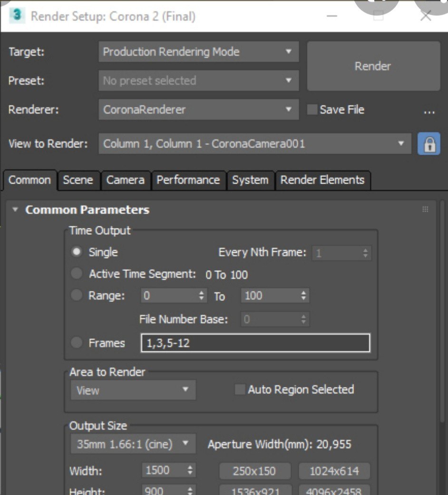The image size is (448, 495).
Task: Click the 3ds Max app icon in title bar
Action: point(17,15)
